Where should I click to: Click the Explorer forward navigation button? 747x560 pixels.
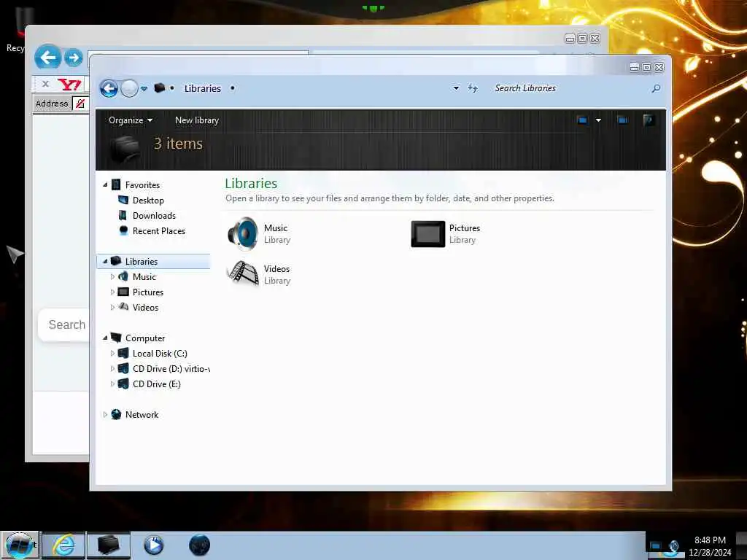pos(129,88)
